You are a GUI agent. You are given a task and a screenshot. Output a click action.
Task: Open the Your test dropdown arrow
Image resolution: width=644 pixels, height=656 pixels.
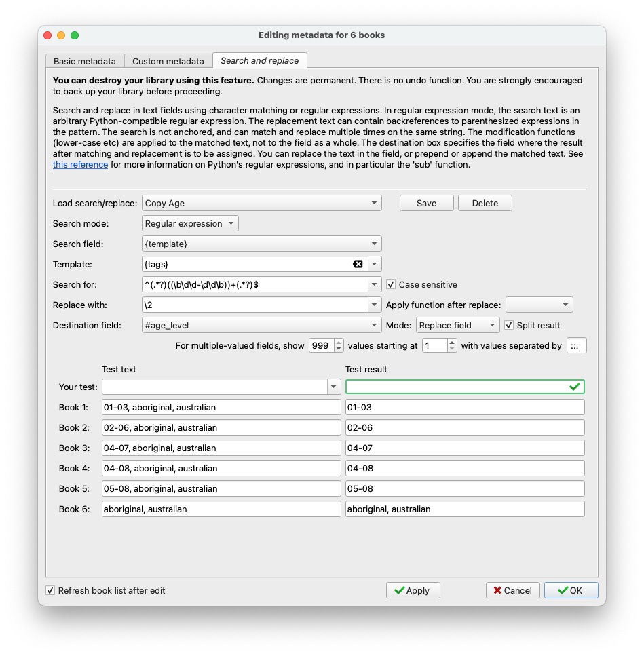pos(333,387)
